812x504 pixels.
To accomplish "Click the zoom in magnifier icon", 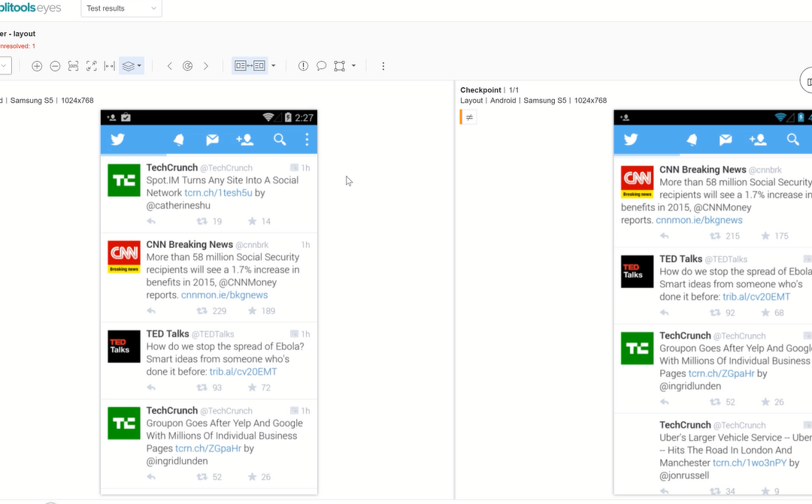I will click(x=37, y=66).
